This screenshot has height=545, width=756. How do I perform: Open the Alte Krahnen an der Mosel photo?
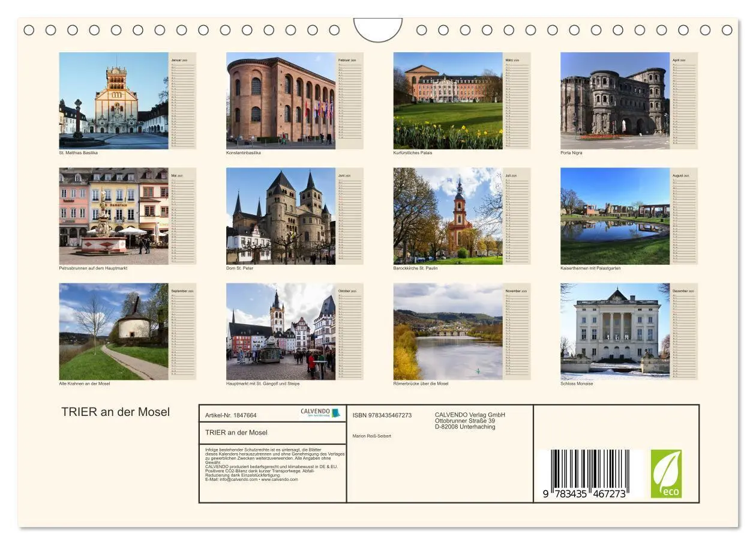click(x=113, y=331)
